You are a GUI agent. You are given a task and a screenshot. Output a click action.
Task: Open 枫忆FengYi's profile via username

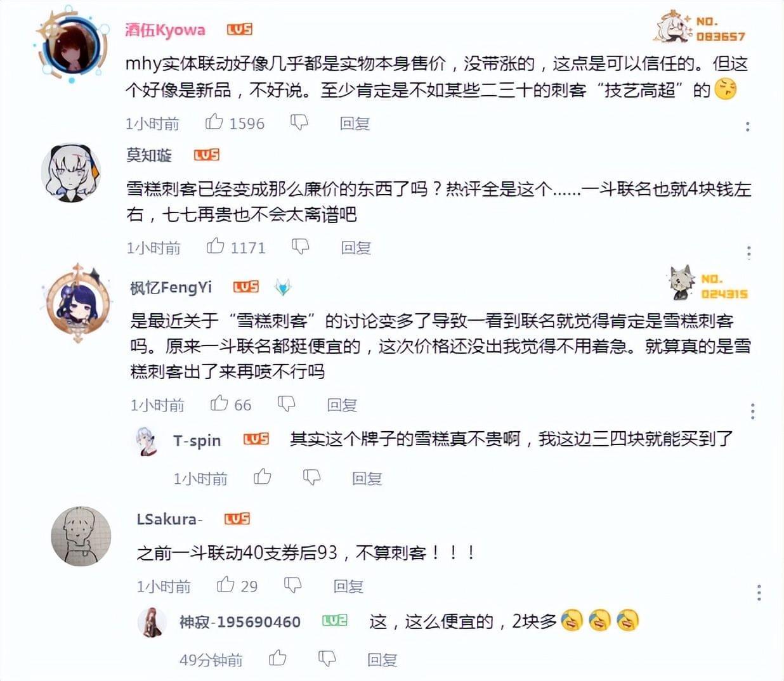171,288
